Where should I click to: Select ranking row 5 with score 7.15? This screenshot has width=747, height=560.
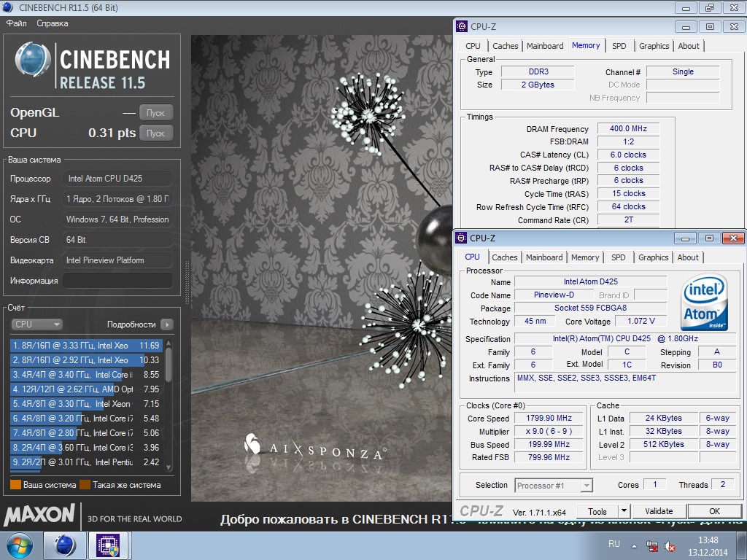pos(86,404)
